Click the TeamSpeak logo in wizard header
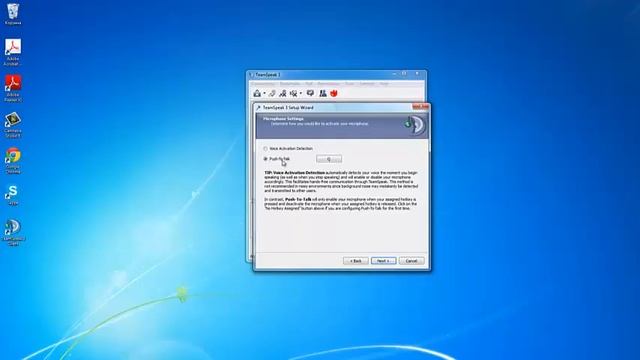Viewport: 640px width, 360px height. (415, 125)
